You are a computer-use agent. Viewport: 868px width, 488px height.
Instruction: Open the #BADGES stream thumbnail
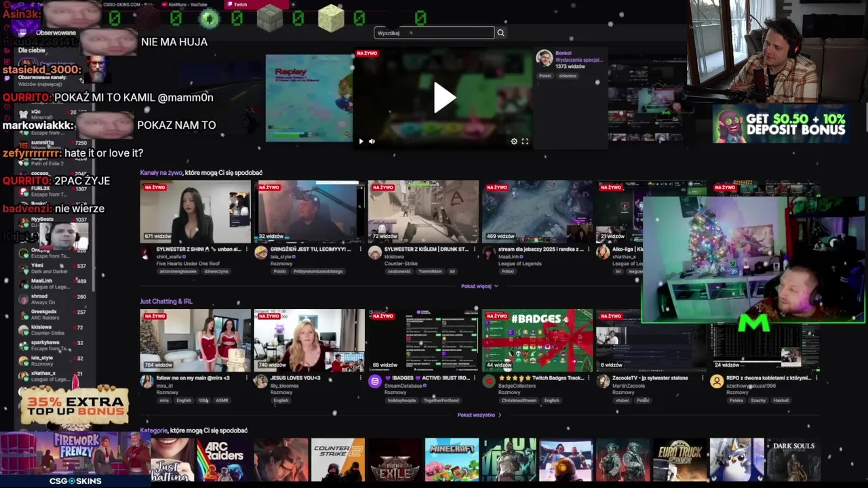coord(537,340)
